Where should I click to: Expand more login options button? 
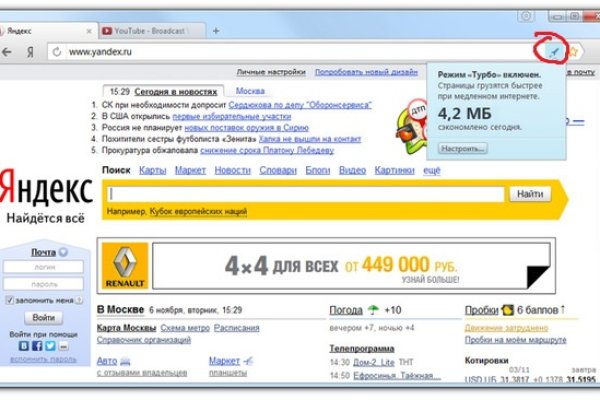click(64, 346)
